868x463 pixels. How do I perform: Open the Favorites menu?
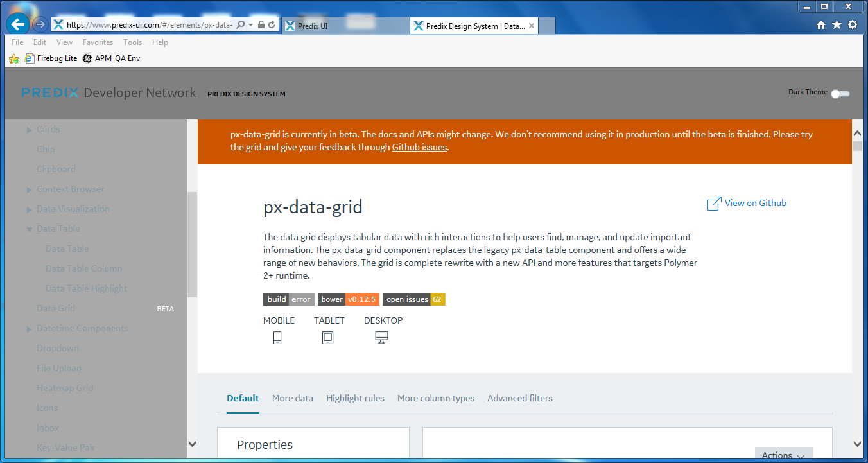[x=98, y=42]
